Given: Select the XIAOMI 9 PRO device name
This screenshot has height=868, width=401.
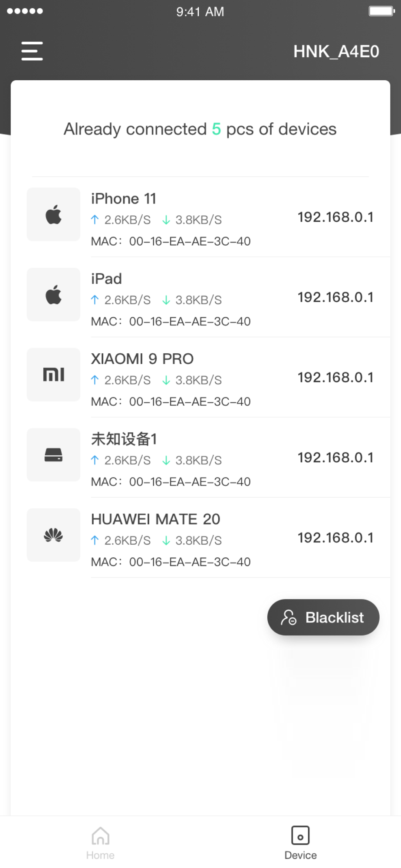Looking at the screenshot, I should (142, 359).
